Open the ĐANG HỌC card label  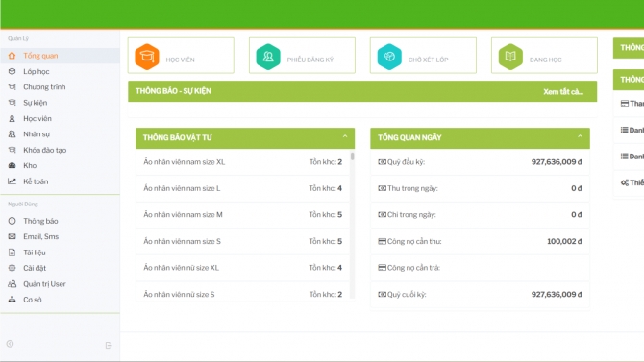[545, 60]
